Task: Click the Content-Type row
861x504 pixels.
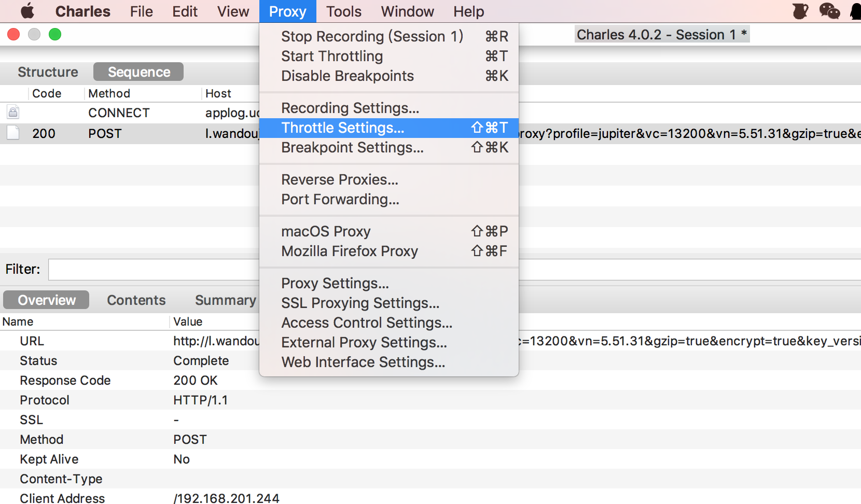Action: [x=430, y=479]
